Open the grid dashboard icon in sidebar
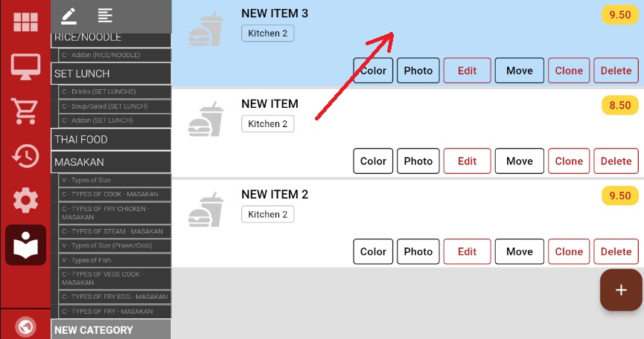This screenshot has width=644, height=339. click(25, 22)
